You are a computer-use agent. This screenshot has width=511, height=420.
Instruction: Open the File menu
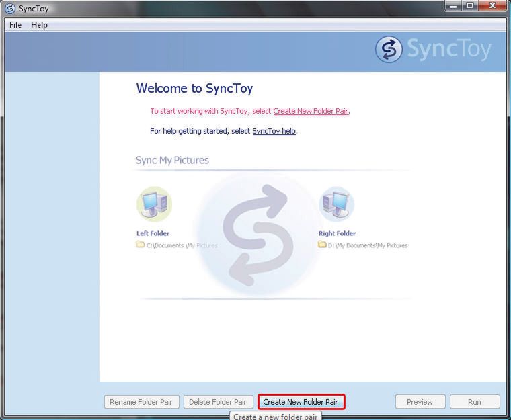click(x=15, y=25)
